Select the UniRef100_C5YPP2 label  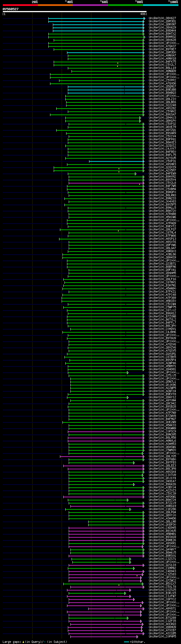pos(162,80)
